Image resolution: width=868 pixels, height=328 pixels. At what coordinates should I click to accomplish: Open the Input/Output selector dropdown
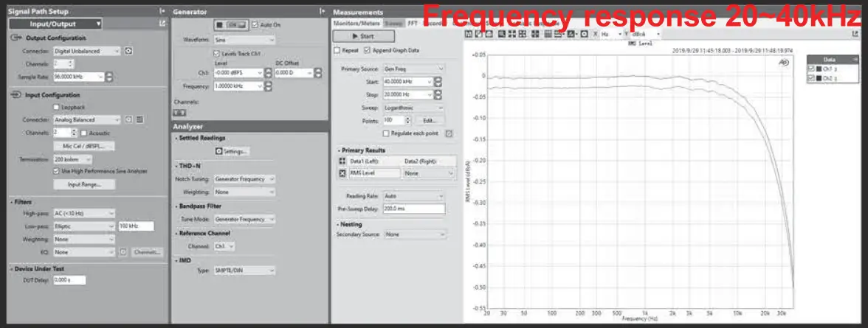55,24
